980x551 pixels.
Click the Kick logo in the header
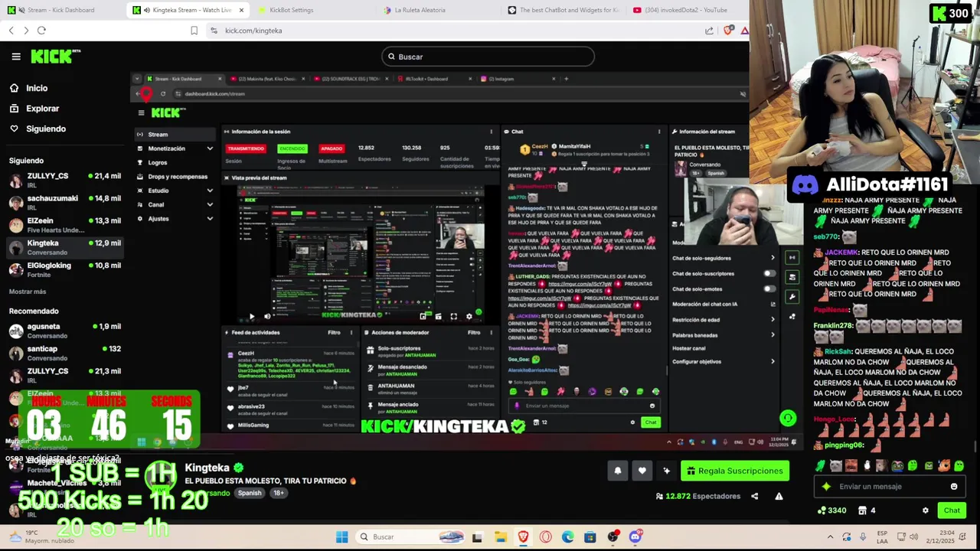click(x=55, y=56)
